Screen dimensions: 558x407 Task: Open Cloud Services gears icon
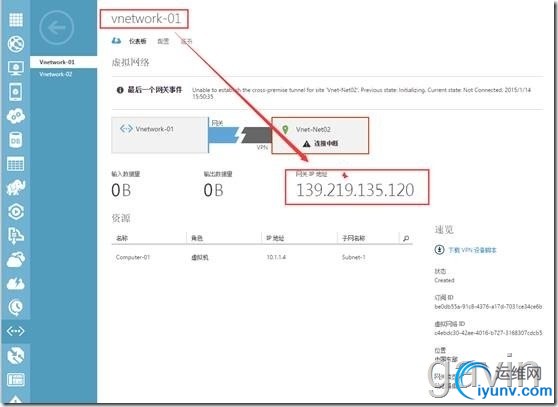tap(16, 116)
